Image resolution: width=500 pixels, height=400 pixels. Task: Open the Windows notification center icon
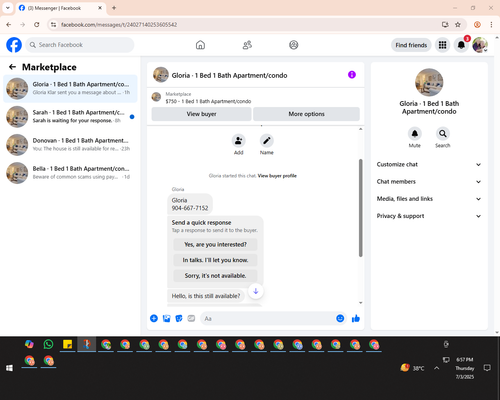pyautogui.click(x=487, y=368)
